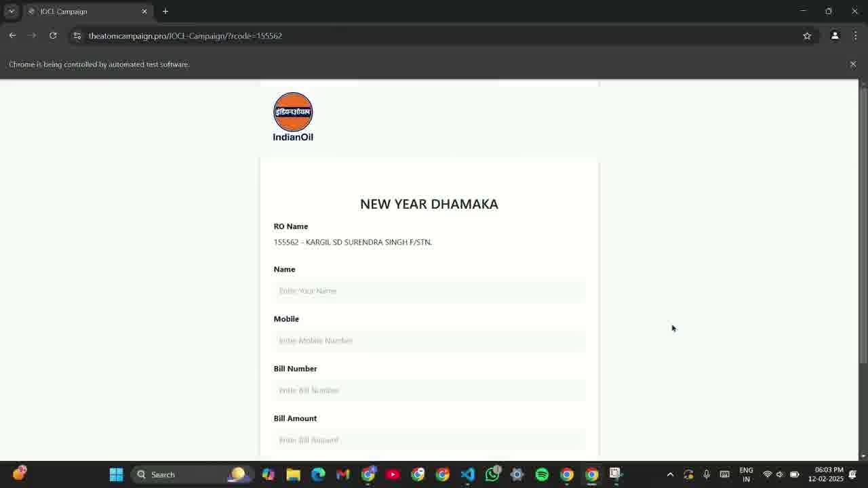Open Visual Studio Code from the taskbar
The height and width of the screenshot is (488, 868).
coord(467,474)
